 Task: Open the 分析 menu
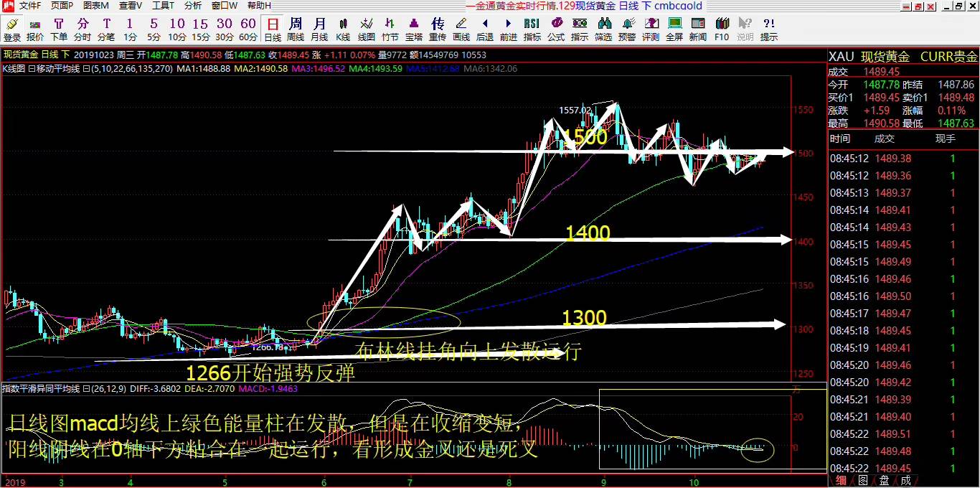193,6
